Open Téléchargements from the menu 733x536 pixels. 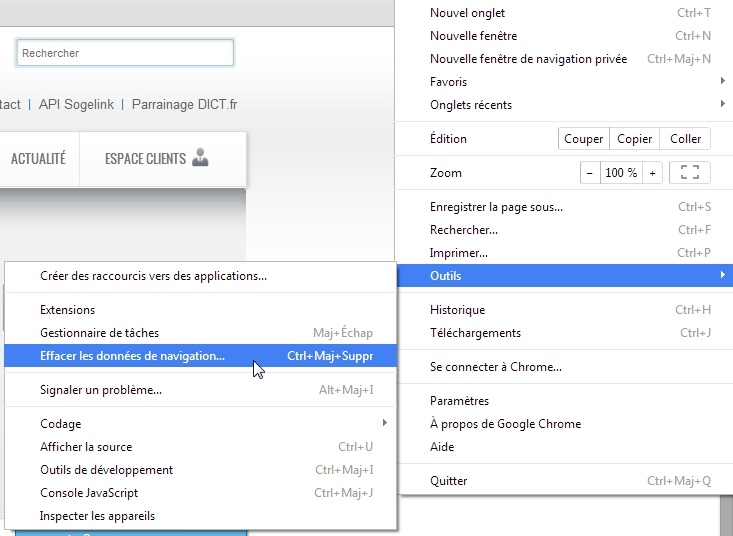564,332
